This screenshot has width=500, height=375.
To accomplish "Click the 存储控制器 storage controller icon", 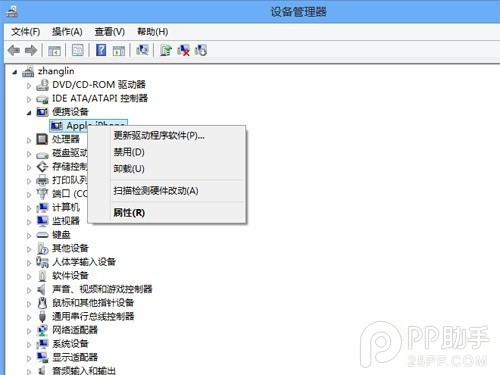I will [x=42, y=167].
